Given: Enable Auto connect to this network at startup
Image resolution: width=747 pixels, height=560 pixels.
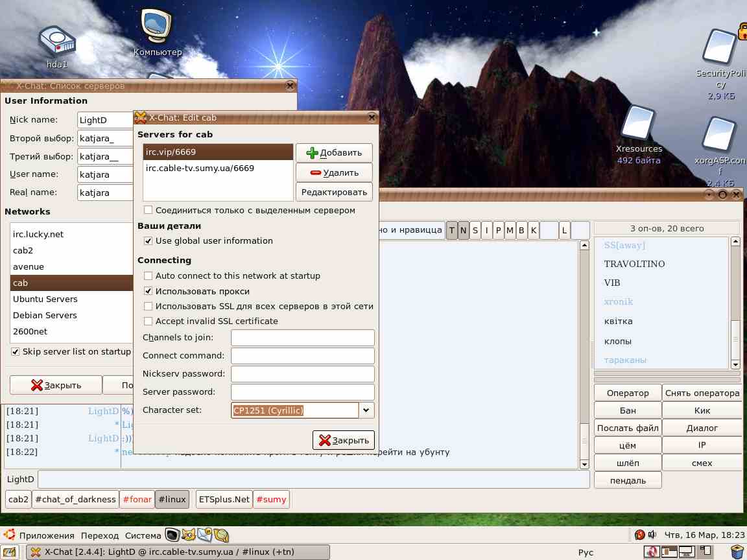Looking at the screenshot, I should coord(148,276).
